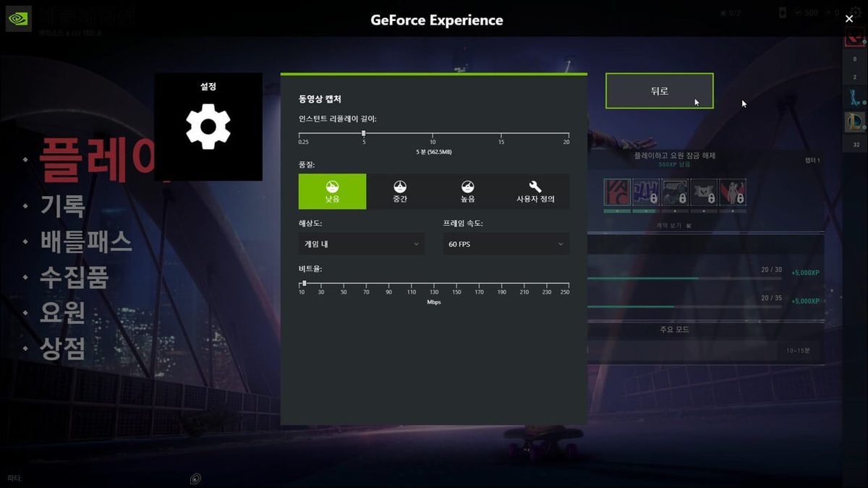This screenshot has width=868, height=488.
Task: Open 요원 in the game menu
Action: 63,313
